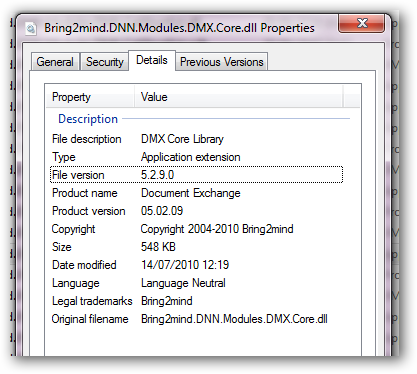Screen dimensions: 417x374
Task: Click 'Copyright 2004-2010 Bring2mind' value
Action: [x=217, y=229]
